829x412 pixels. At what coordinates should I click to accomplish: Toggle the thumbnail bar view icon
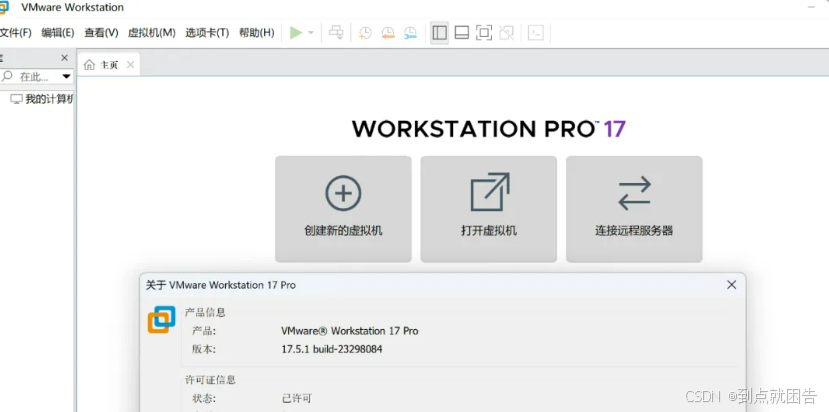(462, 33)
